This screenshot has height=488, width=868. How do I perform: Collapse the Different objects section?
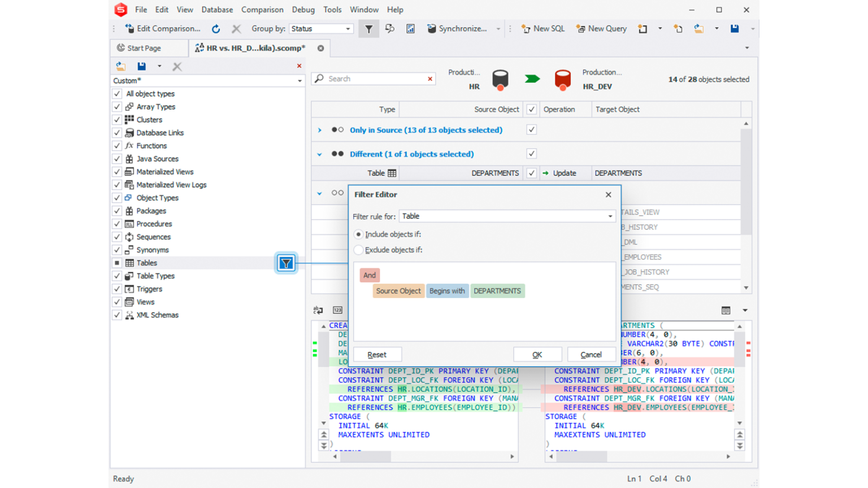click(319, 154)
